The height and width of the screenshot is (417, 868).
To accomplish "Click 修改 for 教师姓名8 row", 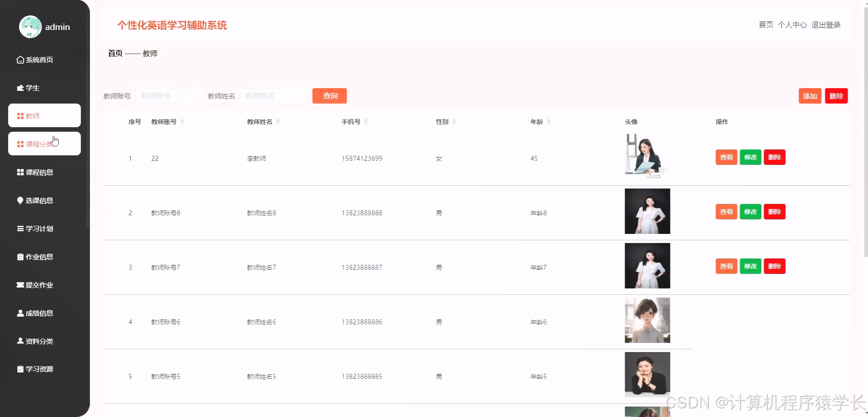I will tap(750, 212).
